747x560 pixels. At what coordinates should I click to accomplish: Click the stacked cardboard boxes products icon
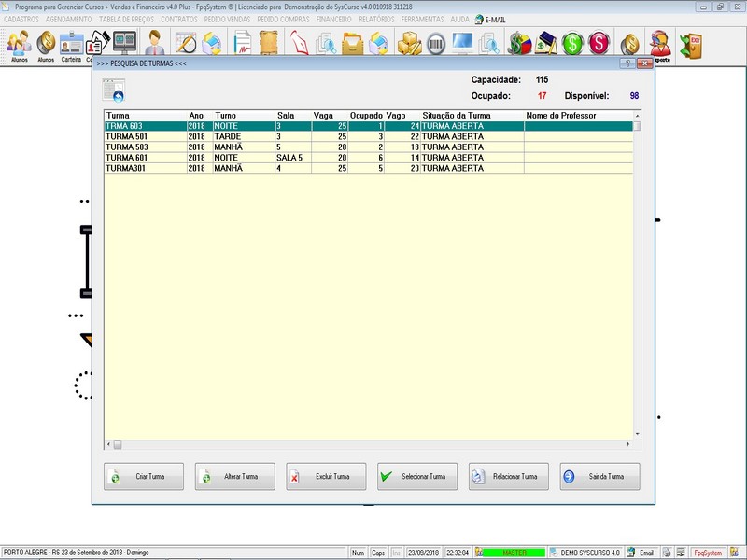tap(409, 43)
